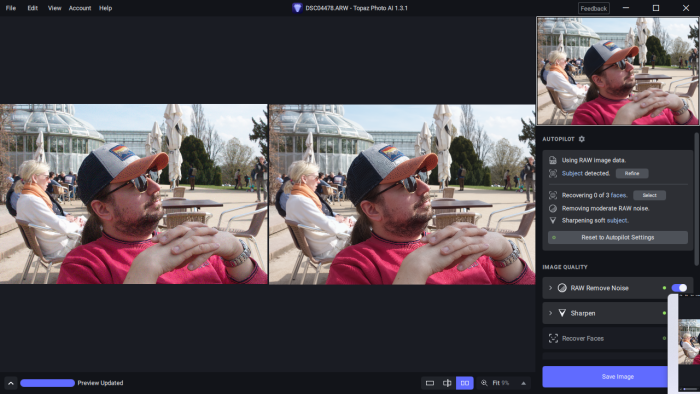Expand the Sharpen panel
The width and height of the screenshot is (700, 394).
[550, 313]
